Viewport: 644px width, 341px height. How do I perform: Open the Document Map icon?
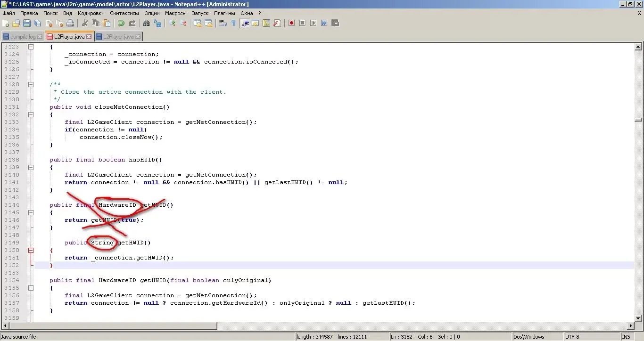266,23
